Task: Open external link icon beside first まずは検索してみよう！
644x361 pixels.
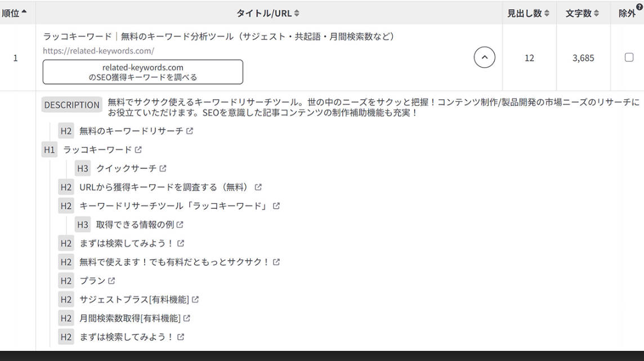Action: pos(181,243)
